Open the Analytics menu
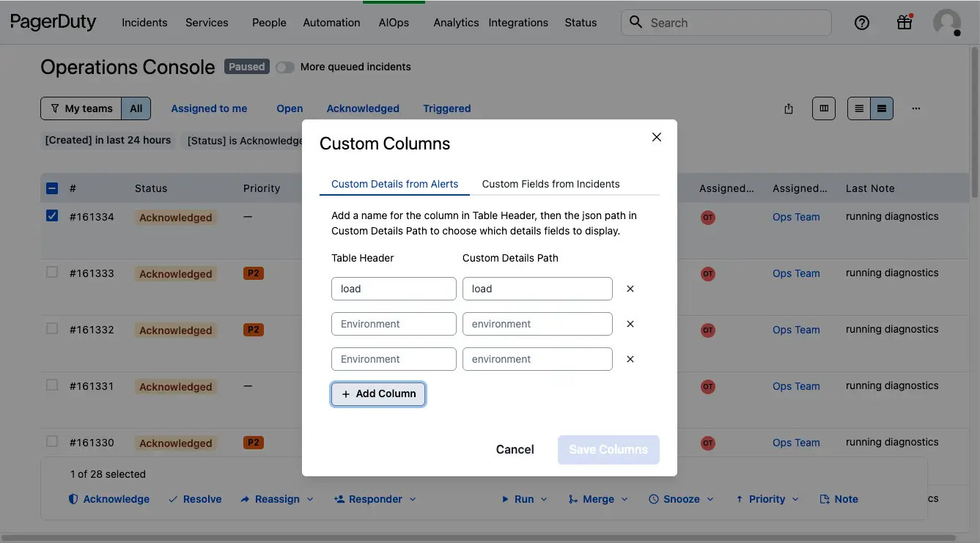 (x=456, y=23)
